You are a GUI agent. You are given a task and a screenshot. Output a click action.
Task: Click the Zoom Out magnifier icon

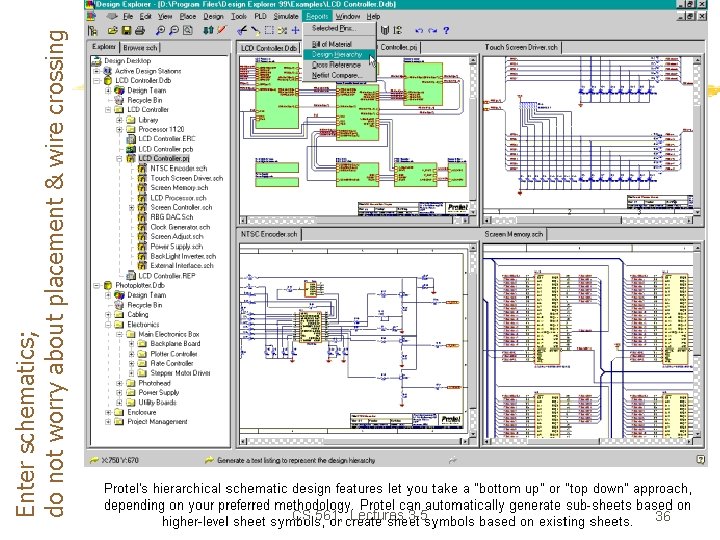click(x=174, y=30)
